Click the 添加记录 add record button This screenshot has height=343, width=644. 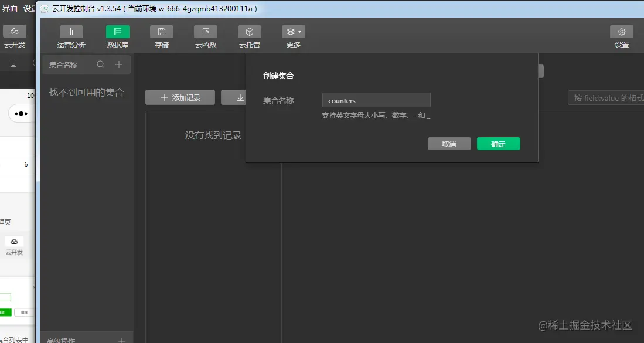click(x=180, y=97)
